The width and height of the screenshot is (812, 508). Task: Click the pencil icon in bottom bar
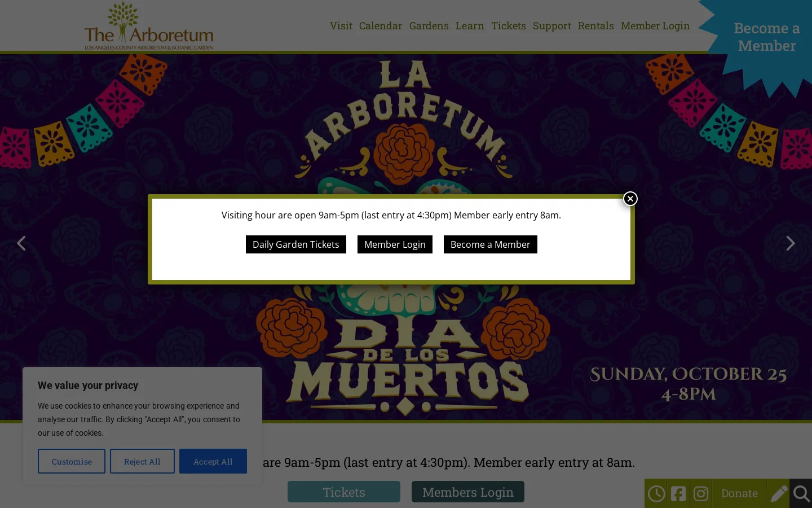pyautogui.click(x=779, y=494)
